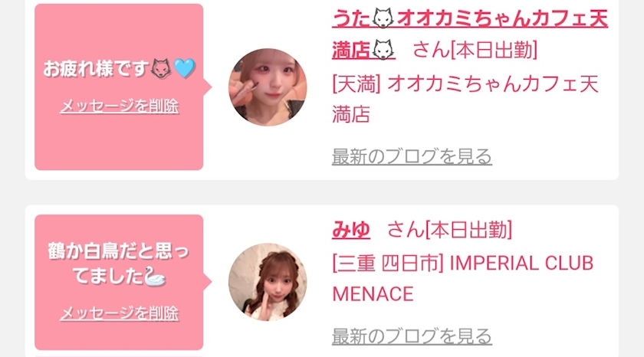Image resolution: width=644 pixels, height=357 pixels.
Task: Delete the 鶴か白鳥 message
Action: (x=119, y=313)
